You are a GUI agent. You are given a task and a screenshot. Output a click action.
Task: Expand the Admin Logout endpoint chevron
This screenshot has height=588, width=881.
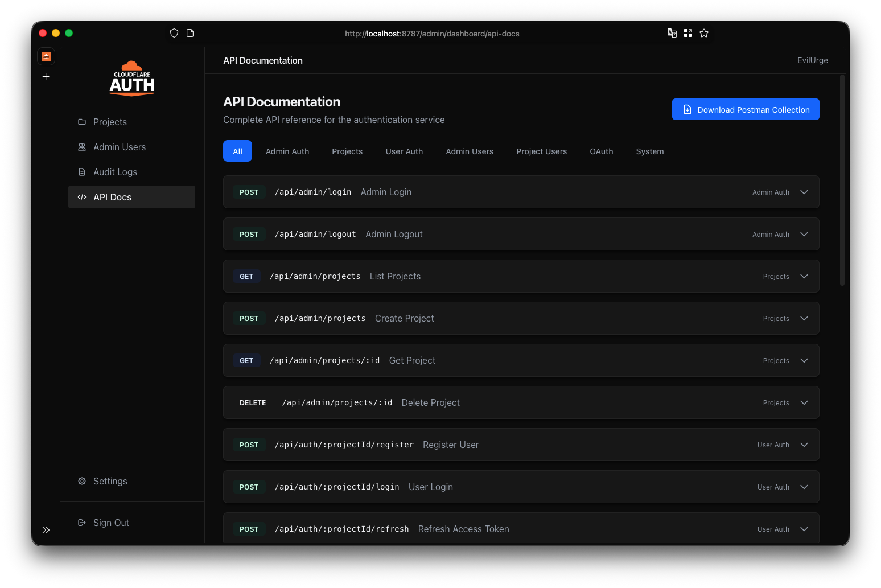coord(804,234)
